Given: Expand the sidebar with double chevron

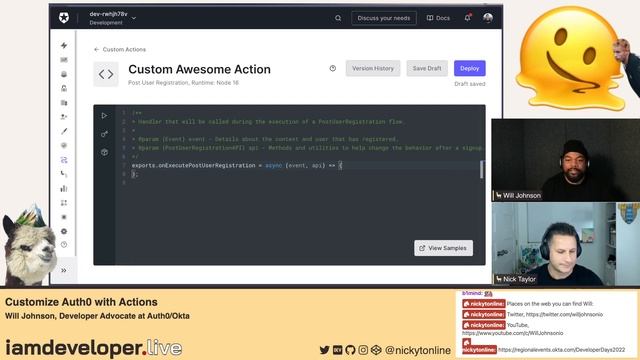Looking at the screenshot, I should pos(64,270).
